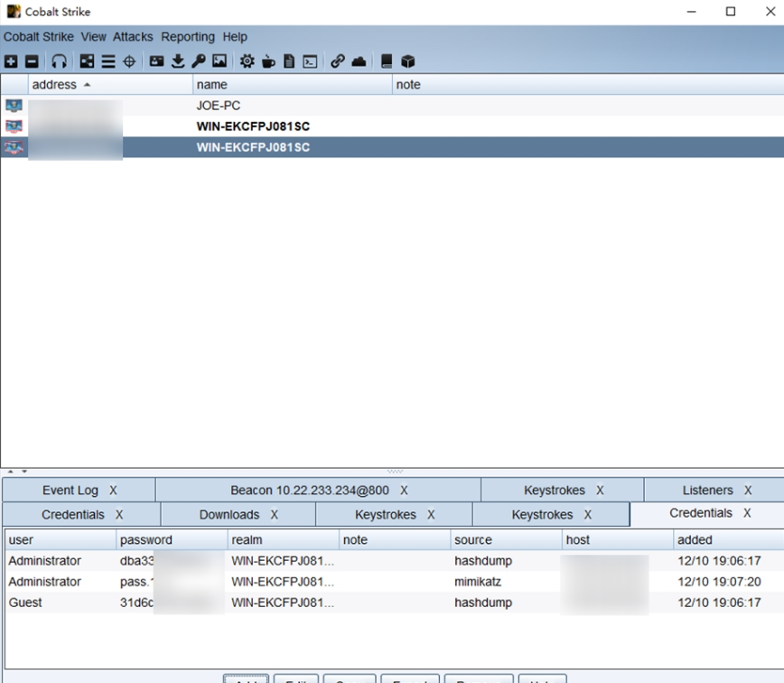Open the Attacks menu
Viewport: 784px width, 683px height.
coord(133,37)
